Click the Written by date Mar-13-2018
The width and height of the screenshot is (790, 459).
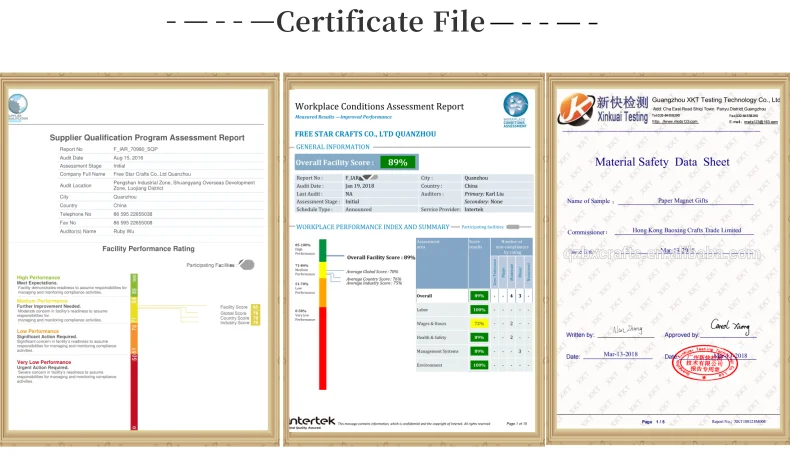[621, 354]
